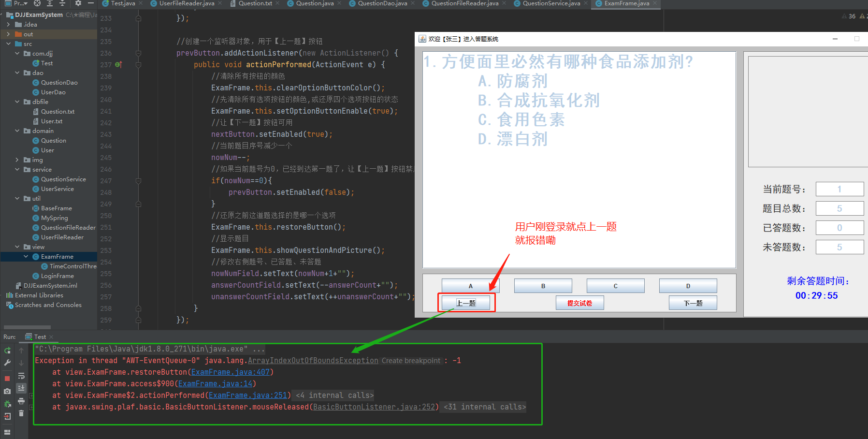Switch to the Test.java editor tab

123,3
